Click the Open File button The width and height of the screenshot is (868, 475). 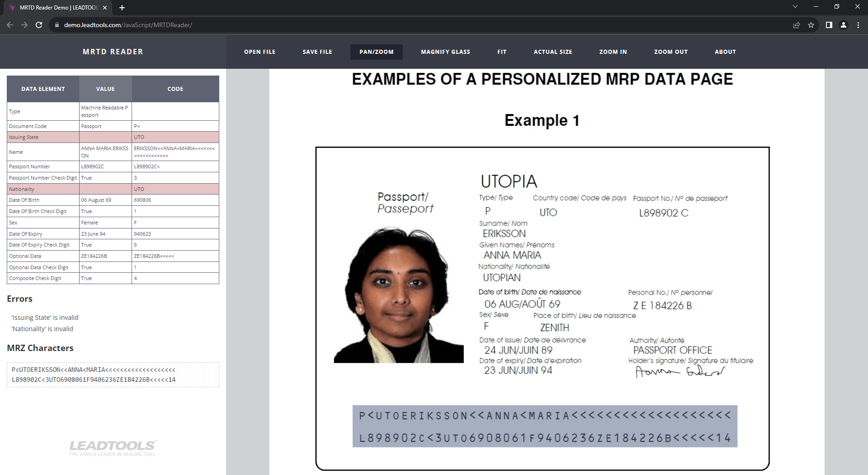(x=259, y=52)
